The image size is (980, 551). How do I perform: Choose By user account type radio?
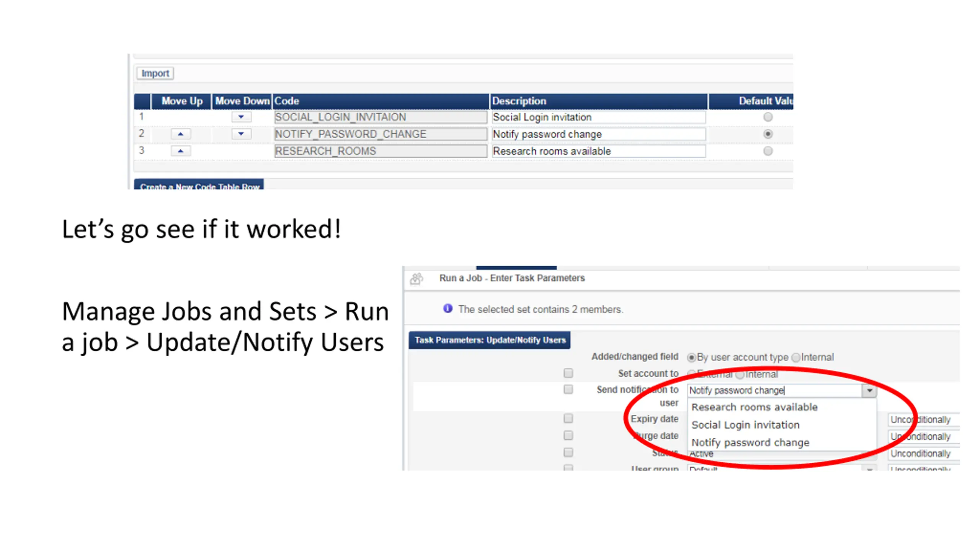691,358
